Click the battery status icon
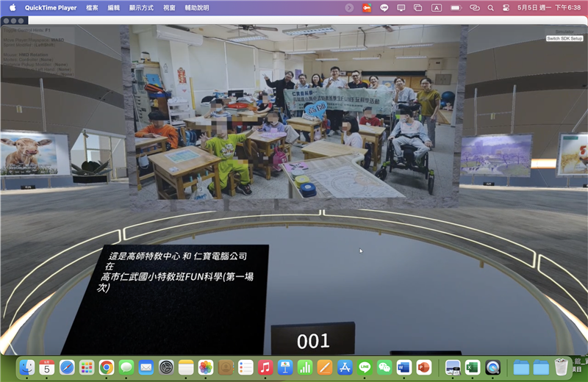This screenshot has height=382, width=588. (456, 7)
